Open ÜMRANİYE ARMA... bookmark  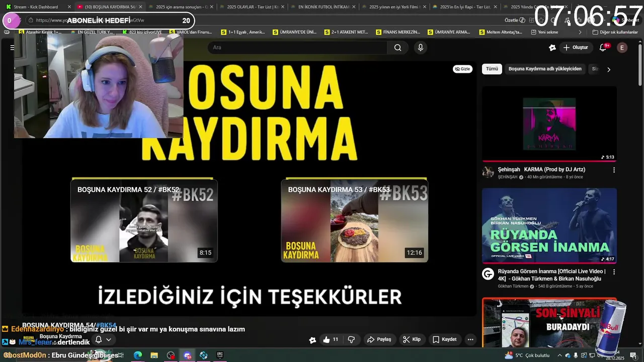[x=449, y=32]
